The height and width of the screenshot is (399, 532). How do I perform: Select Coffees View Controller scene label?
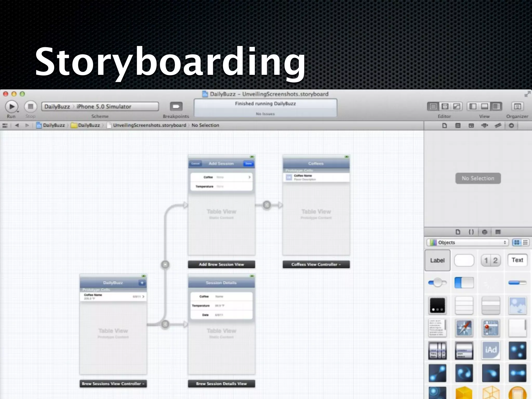coord(316,264)
